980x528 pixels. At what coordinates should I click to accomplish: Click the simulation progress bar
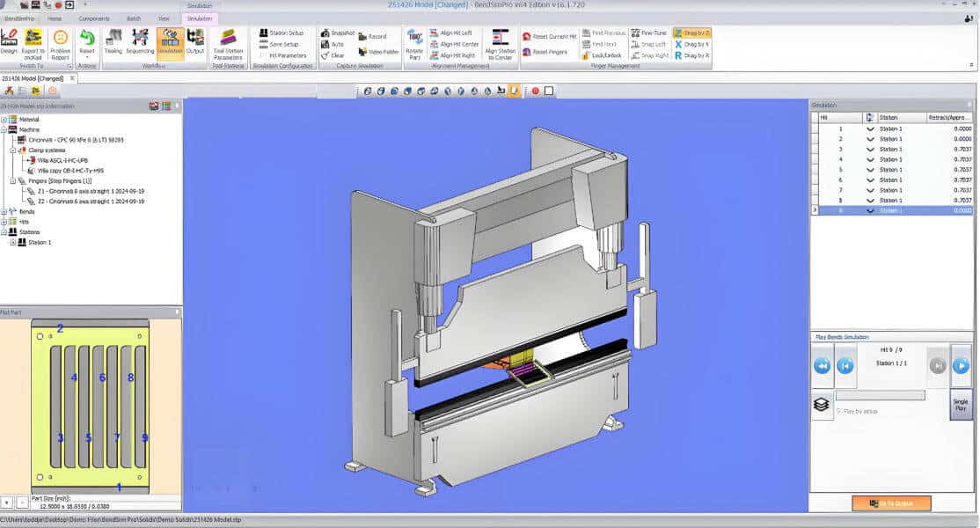(x=880, y=395)
